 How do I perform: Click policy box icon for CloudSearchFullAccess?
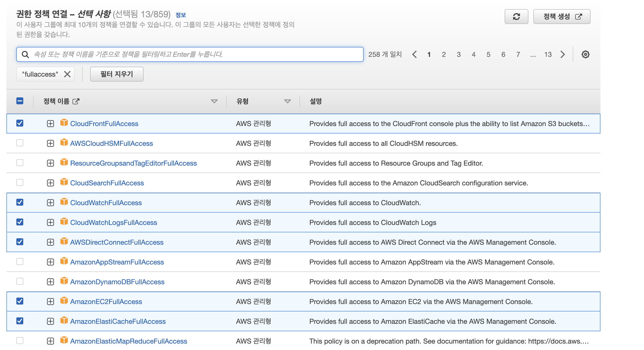pyautogui.click(x=64, y=182)
